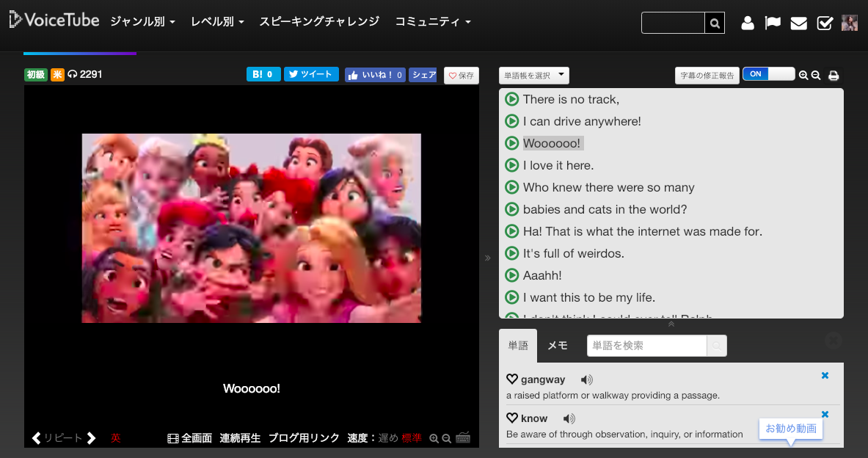Viewport: 868px width, 458px height.
Task: Click the 初級 level badge
Action: coord(36,75)
